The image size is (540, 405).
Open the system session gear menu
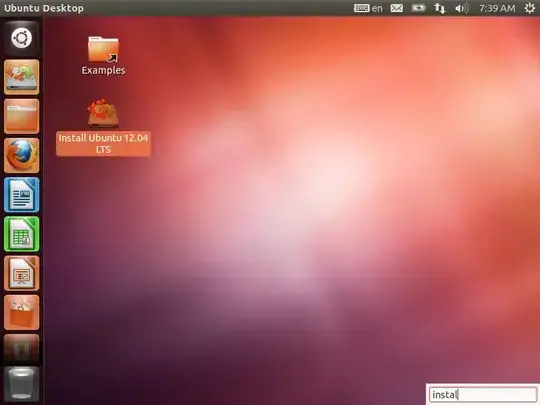click(529, 8)
